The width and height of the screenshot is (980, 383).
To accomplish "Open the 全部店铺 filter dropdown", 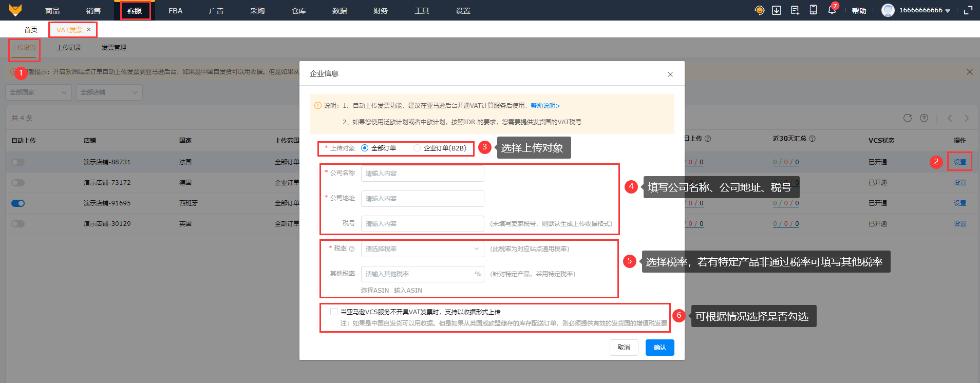I will tap(109, 92).
